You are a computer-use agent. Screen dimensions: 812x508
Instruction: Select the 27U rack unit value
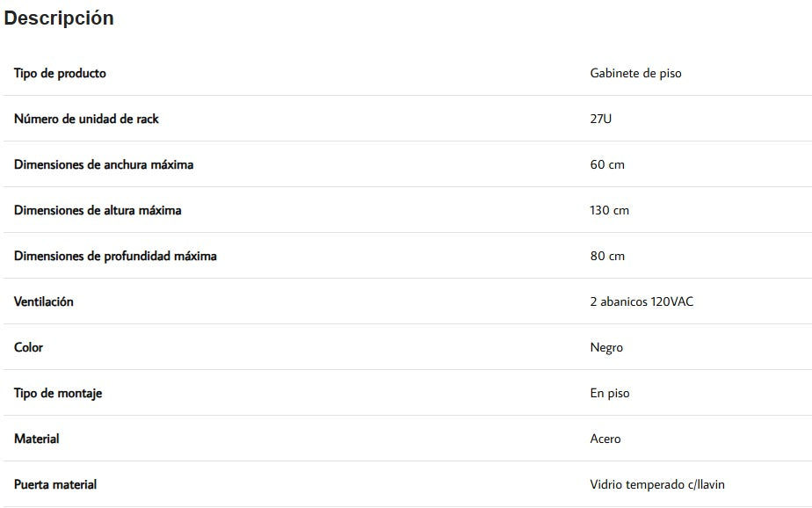coord(601,119)
